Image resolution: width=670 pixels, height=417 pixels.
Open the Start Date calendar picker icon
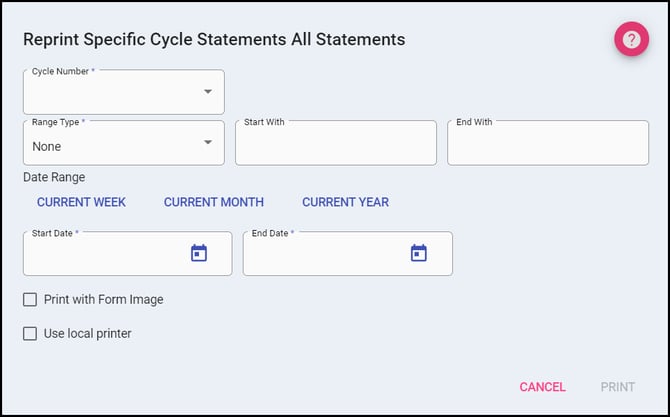[x=199, y=253]
